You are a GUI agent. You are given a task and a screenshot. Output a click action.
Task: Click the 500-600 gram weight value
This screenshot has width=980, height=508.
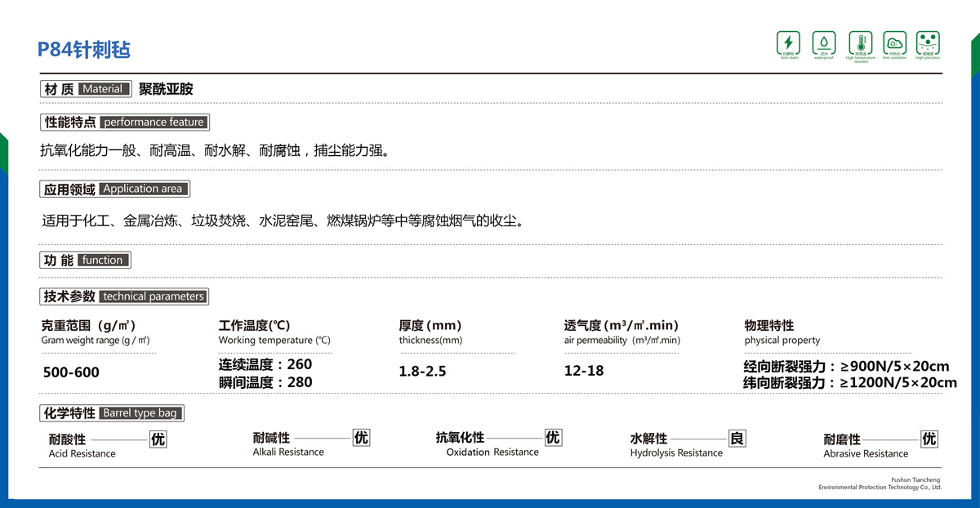(71, 372)
